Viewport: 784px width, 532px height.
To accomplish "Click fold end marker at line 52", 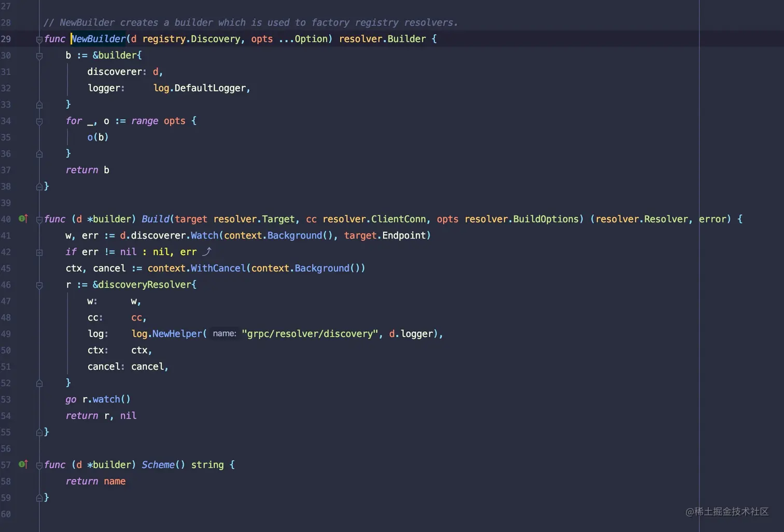I will pyautogui.click(x=39, y=383).
